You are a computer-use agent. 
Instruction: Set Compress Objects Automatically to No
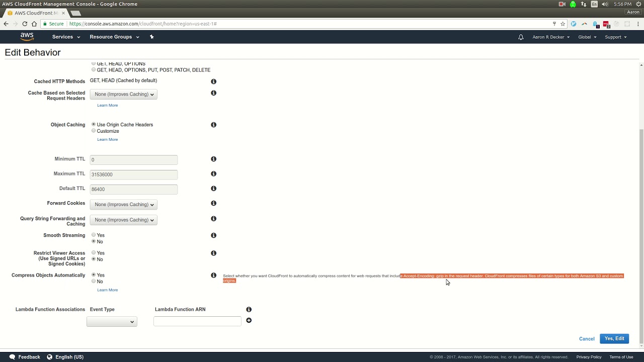click(x=94, y=281)
